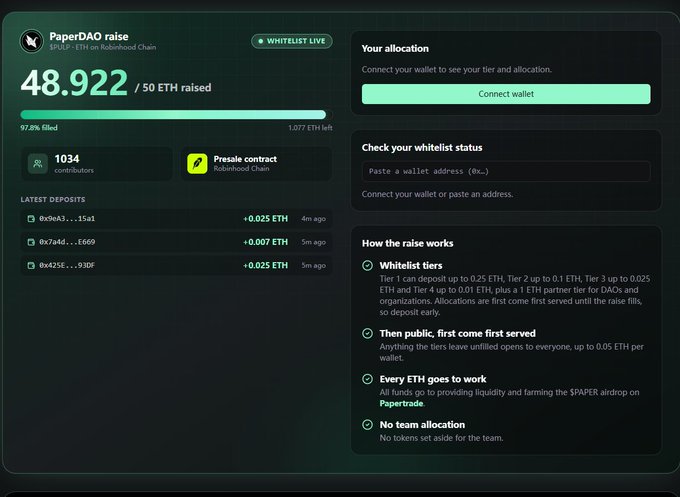Click the wallet address input field
The width and height of the screenshot is (680, 497).
[506, 171]
